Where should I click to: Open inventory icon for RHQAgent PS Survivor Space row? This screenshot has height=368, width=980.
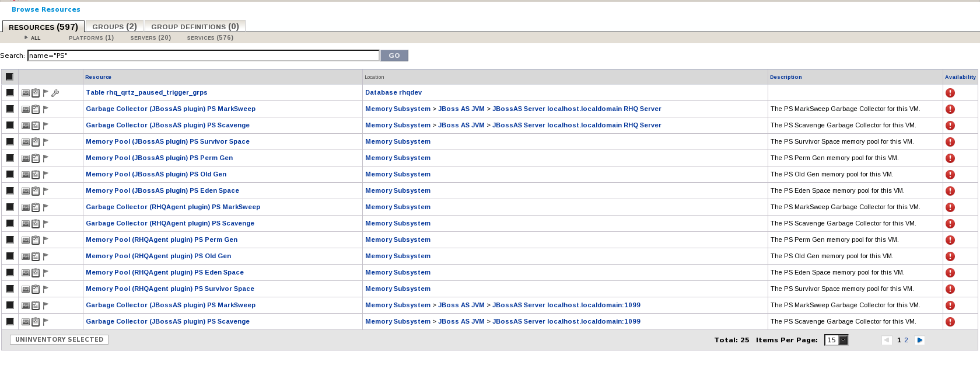[36, 289]
